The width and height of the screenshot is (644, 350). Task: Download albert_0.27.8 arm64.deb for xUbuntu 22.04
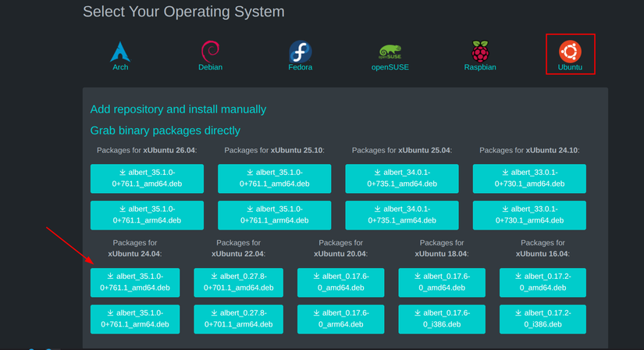(x=239, y=320)
